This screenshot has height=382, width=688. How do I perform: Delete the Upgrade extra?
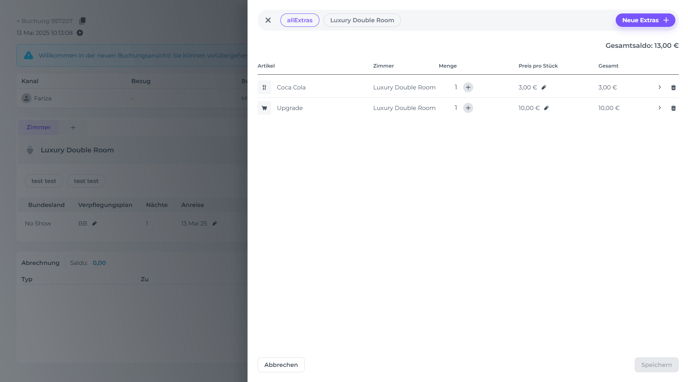(674, 108)
